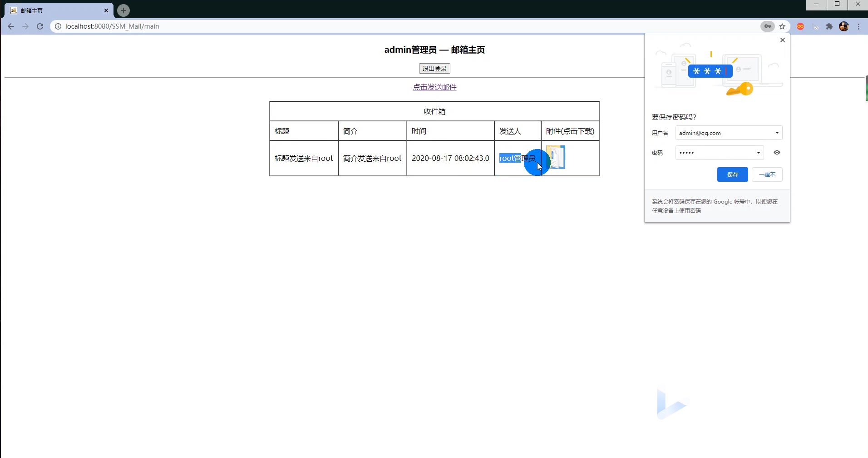
Task: Open the Chrome password key icon
Action: click(x=767, y=26)
